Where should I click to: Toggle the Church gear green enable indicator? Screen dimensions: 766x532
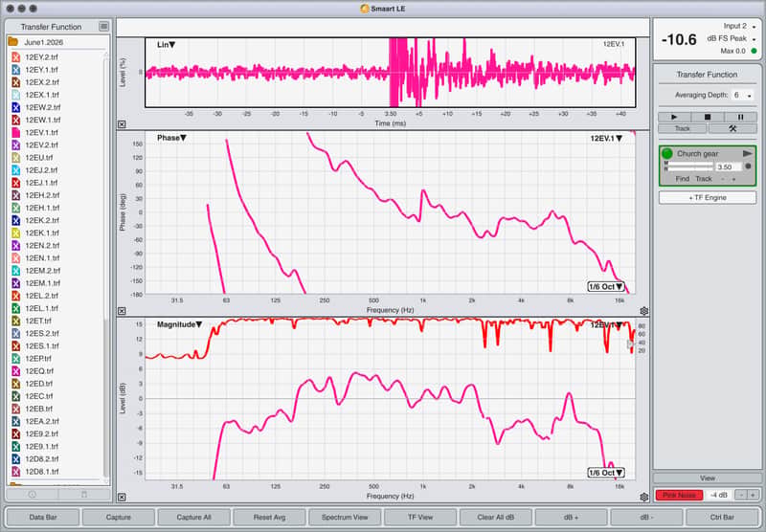pos(667,154)
